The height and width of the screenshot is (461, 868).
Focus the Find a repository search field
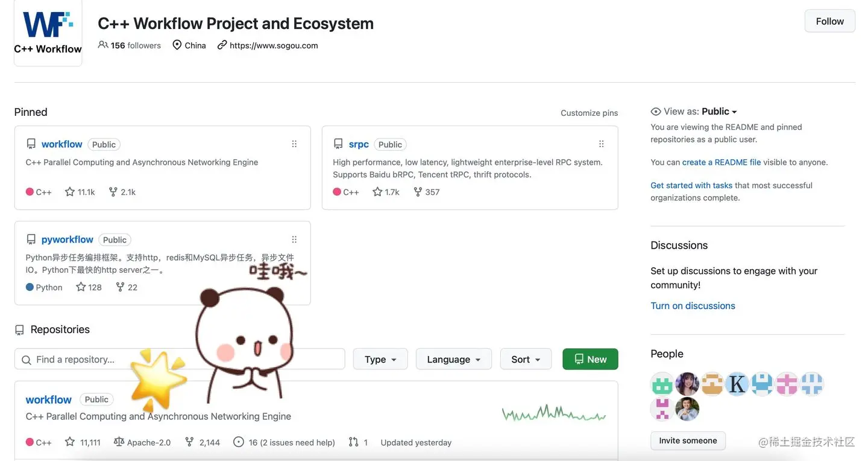(x=180, y=359)
